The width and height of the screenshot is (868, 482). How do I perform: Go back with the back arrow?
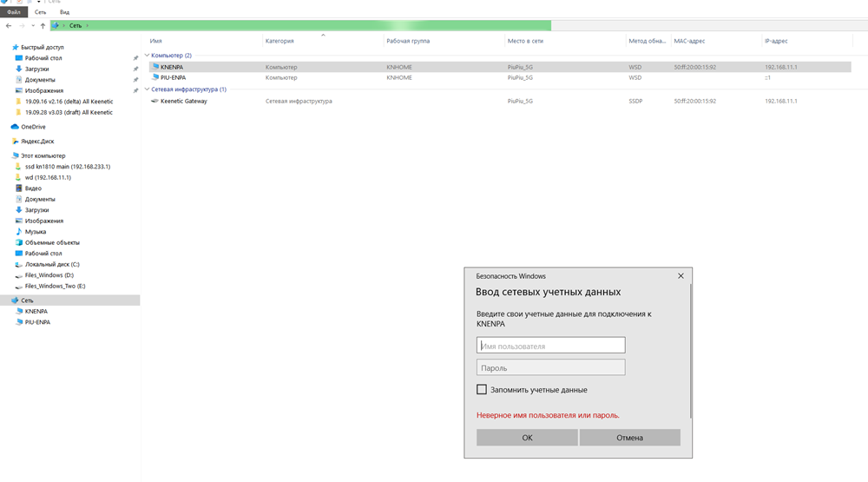(x=9, y=25)
